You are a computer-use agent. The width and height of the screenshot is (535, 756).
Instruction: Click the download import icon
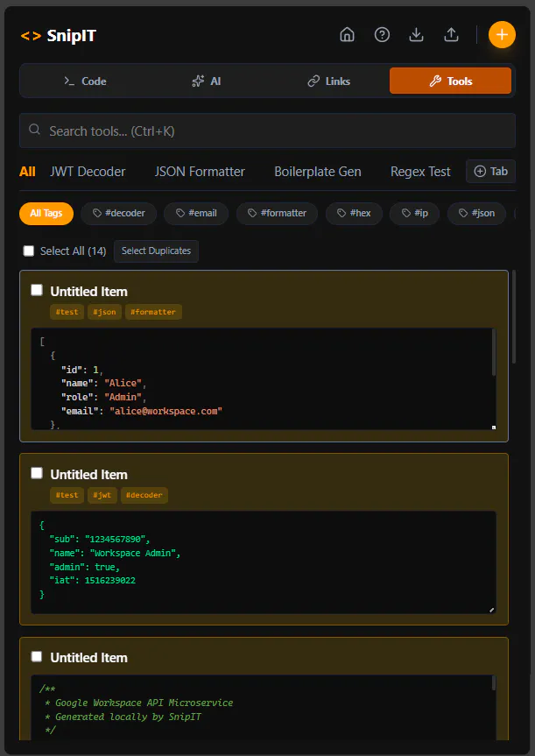(417, 35)
